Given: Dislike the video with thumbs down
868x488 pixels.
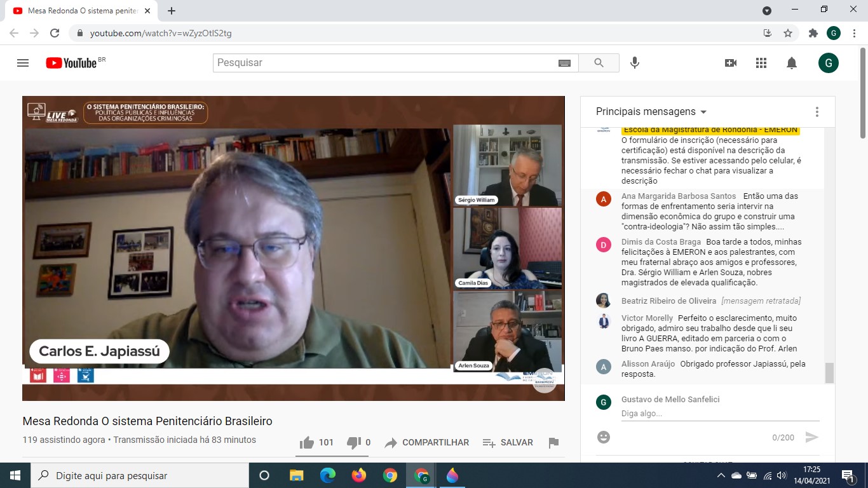Looking at the screenshot, I should [x=353, y=443].
